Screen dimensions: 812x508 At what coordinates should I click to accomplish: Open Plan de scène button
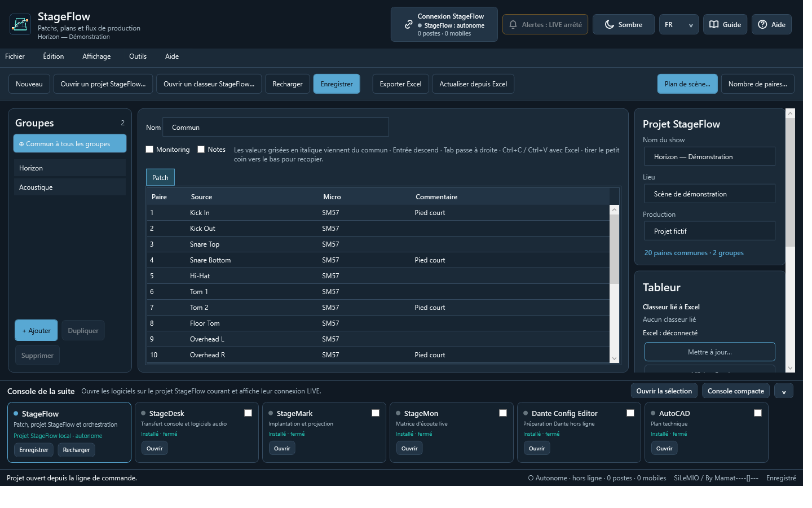(687, 84)
